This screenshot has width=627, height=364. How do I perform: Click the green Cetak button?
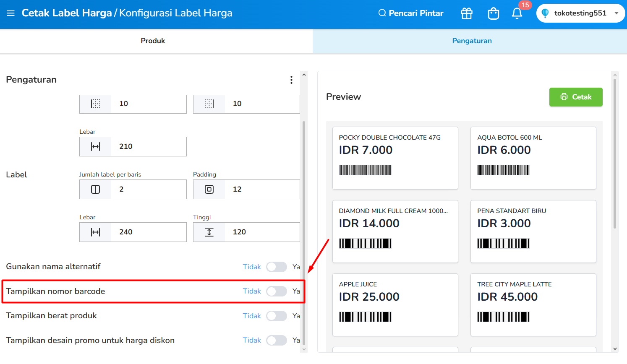click(x=576, y=97)
